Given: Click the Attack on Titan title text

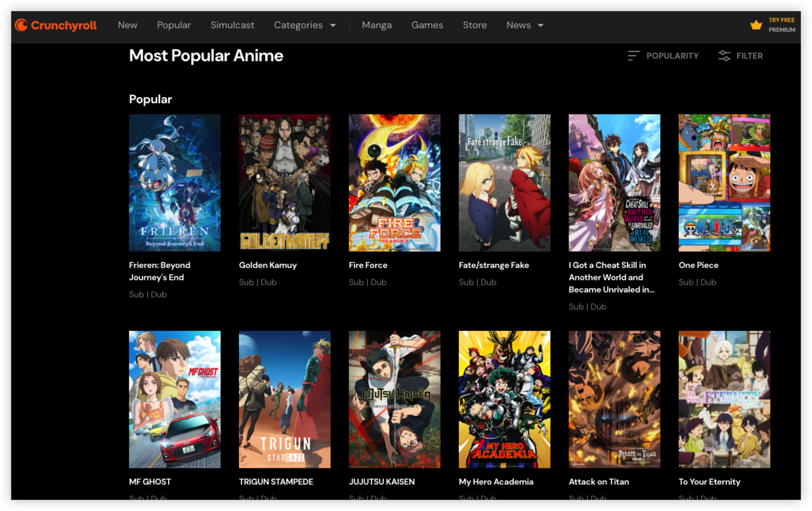Looking at the screenshot, I should (x=599, y=482).
